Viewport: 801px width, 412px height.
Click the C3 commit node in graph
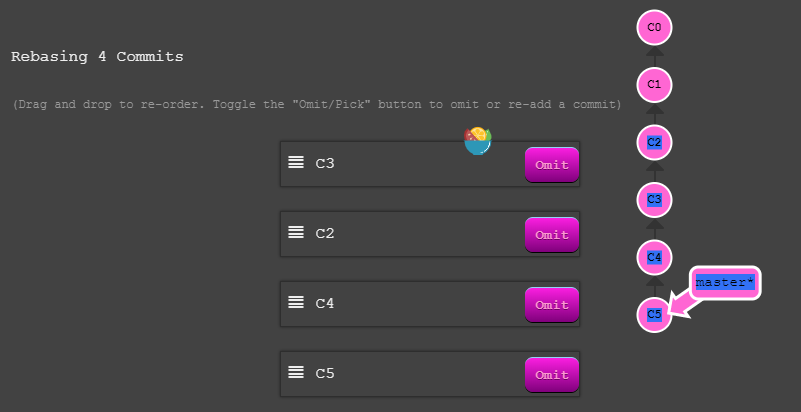(654, 200)
